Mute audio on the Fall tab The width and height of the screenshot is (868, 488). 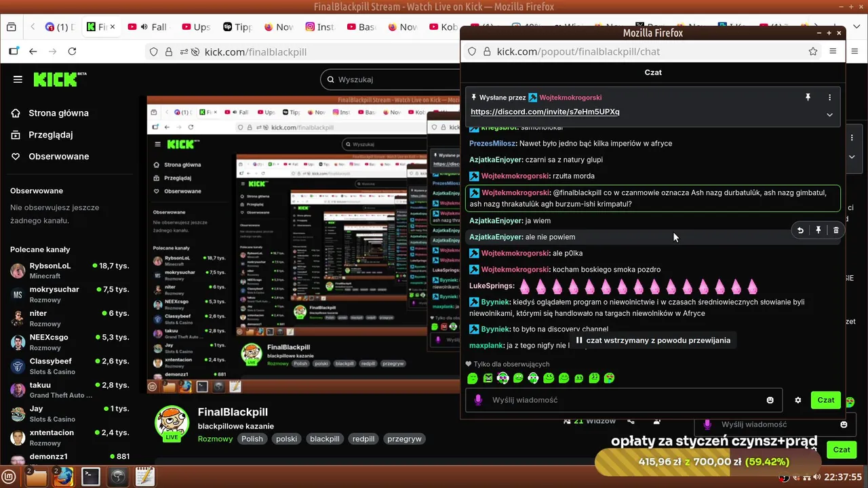pyautogui.click(x=144, y=27)
